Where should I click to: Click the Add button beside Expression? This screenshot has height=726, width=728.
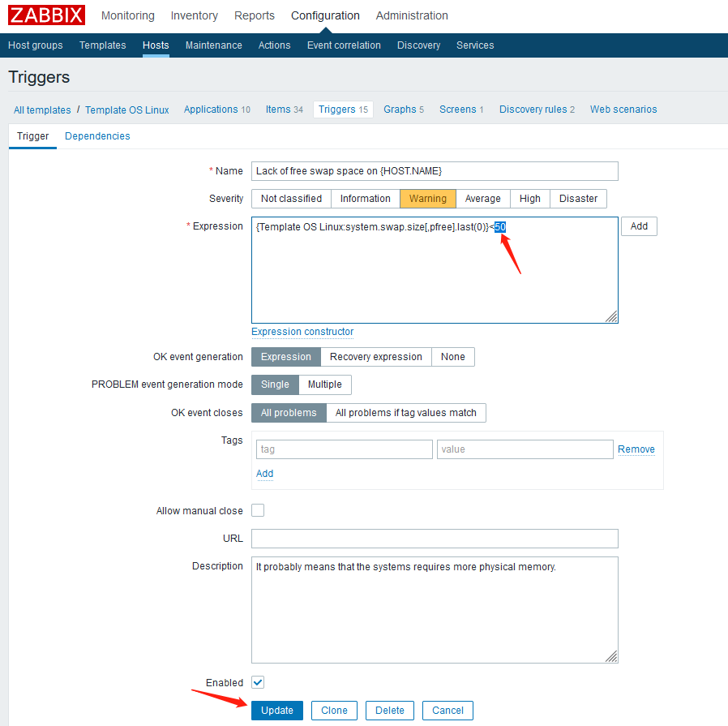point(639,226)
